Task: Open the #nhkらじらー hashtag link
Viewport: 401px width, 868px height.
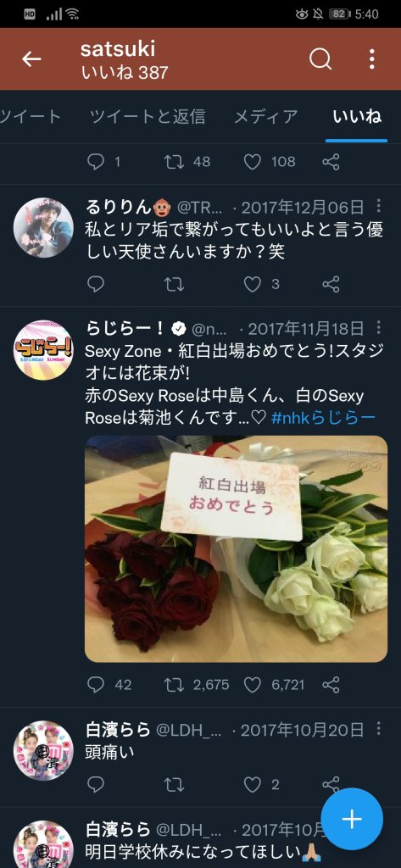Action: click(x=324, y=418)
